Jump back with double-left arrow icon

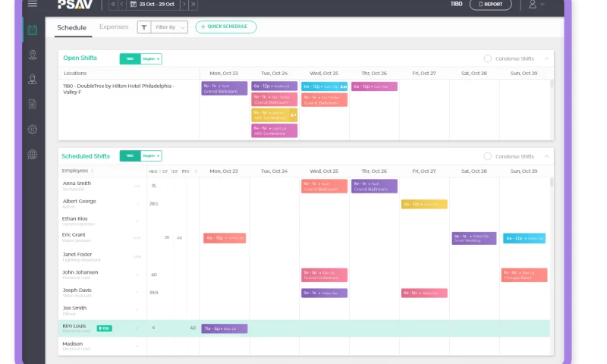pos(113,5)
